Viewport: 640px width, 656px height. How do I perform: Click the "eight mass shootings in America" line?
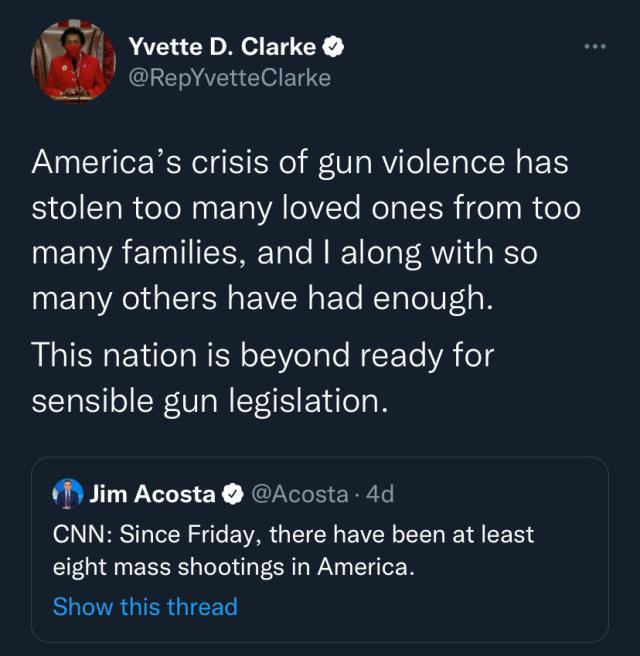[x=232, y=566]
